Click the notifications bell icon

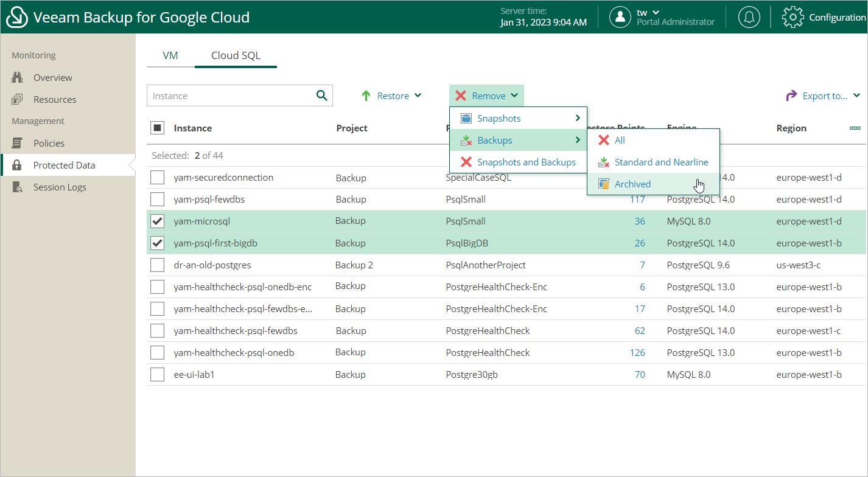749,17
